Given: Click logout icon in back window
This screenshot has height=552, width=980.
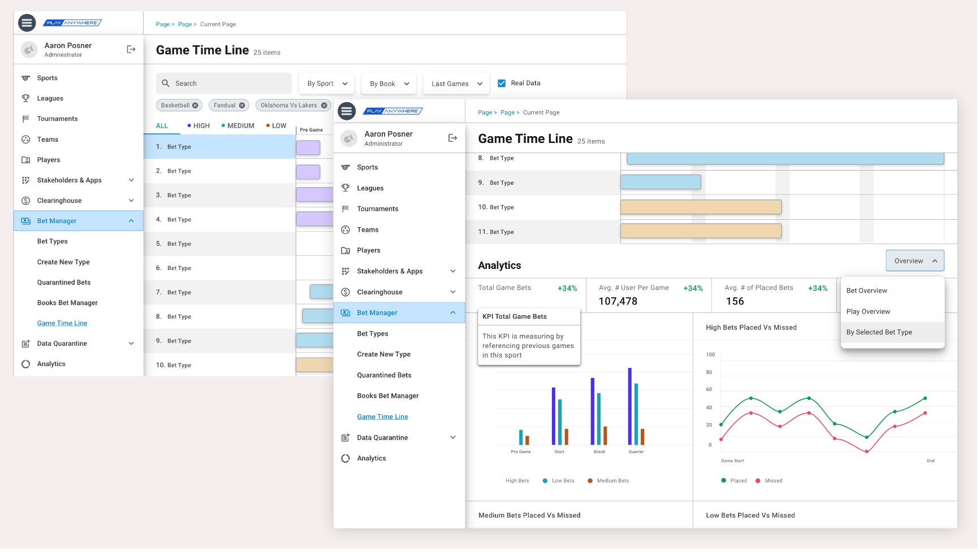Looking at the screenshot, I should (131, 50).
